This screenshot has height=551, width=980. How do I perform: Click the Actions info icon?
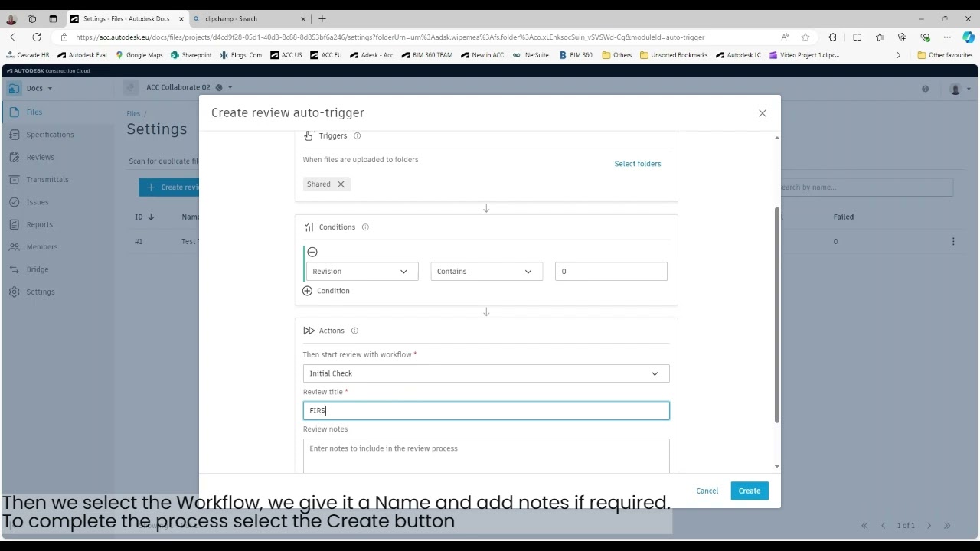pos(354,331)
